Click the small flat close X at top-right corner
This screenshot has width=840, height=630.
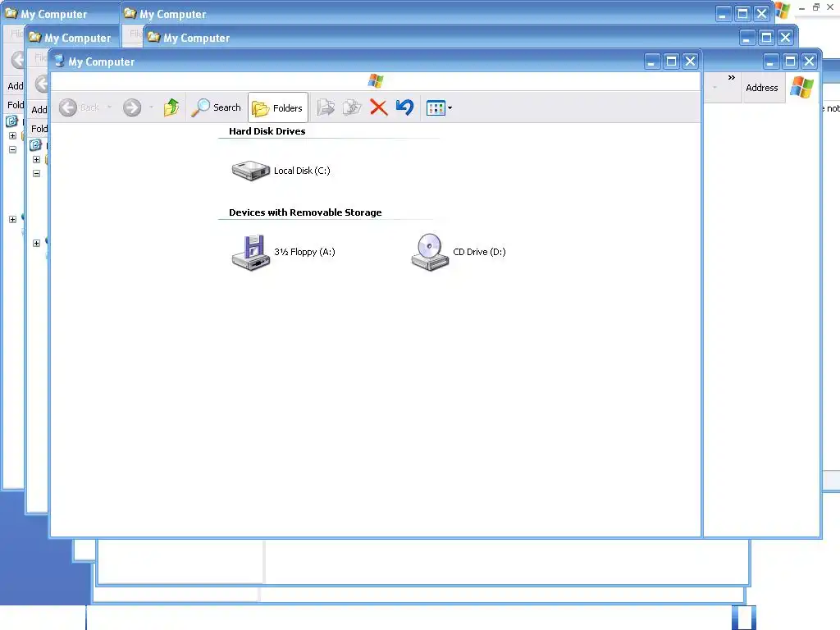point(830,7)
